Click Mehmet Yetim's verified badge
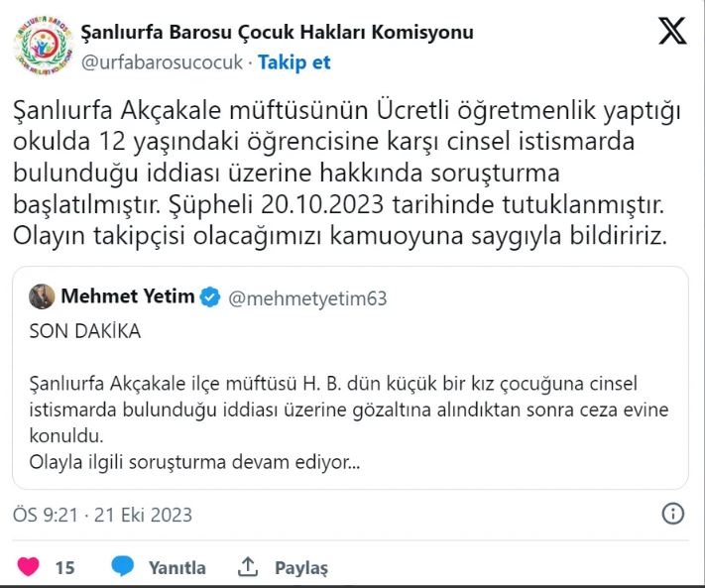This screenshot has width=705, height=588. [x=209, y=296]
